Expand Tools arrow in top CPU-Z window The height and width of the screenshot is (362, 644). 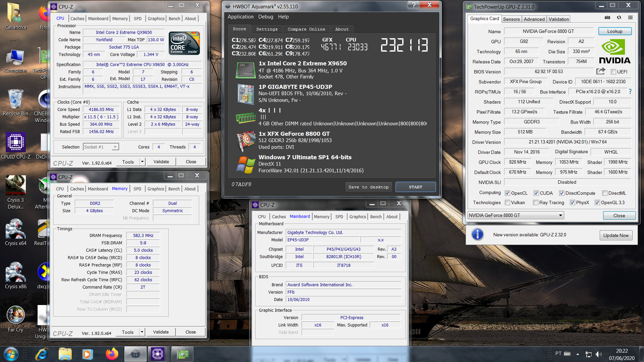(x=142, y=162)
